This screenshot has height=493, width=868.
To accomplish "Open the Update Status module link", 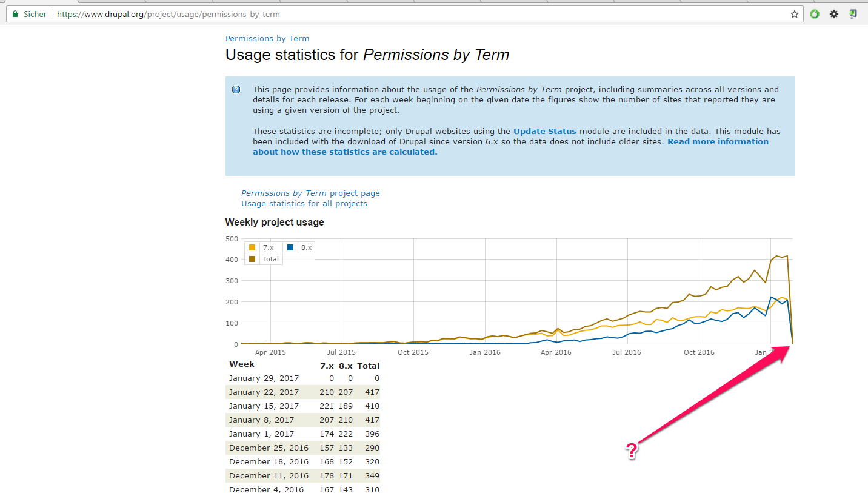I will click(x=544, y=131).
